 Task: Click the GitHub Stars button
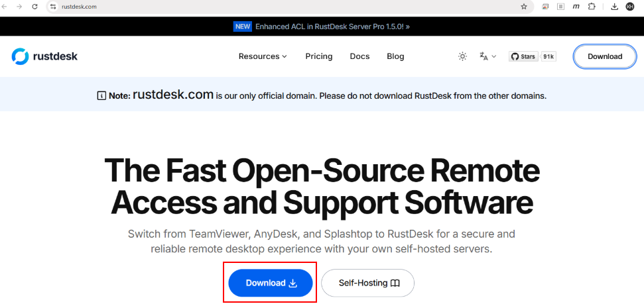coord(523,56)
